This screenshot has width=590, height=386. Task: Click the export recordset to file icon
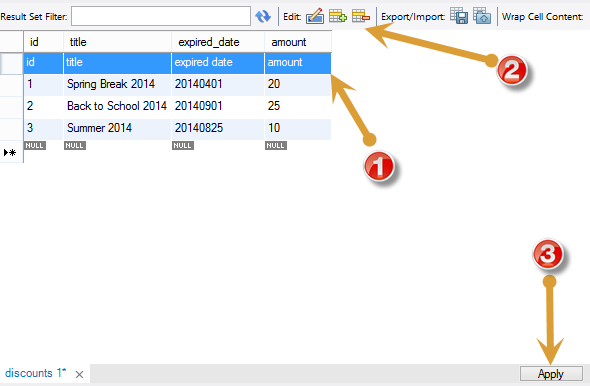point(459,16)
